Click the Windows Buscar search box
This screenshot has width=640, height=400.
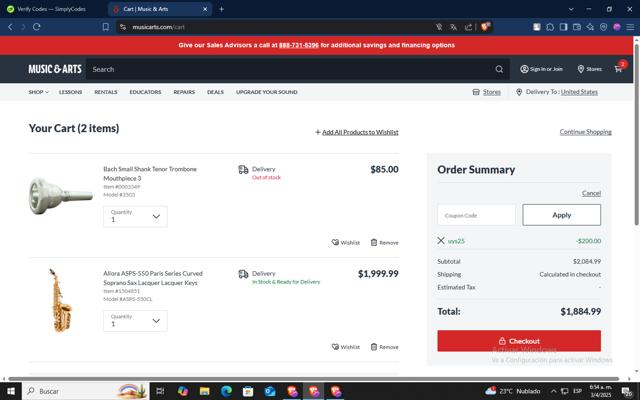click(x=86, y=391)
